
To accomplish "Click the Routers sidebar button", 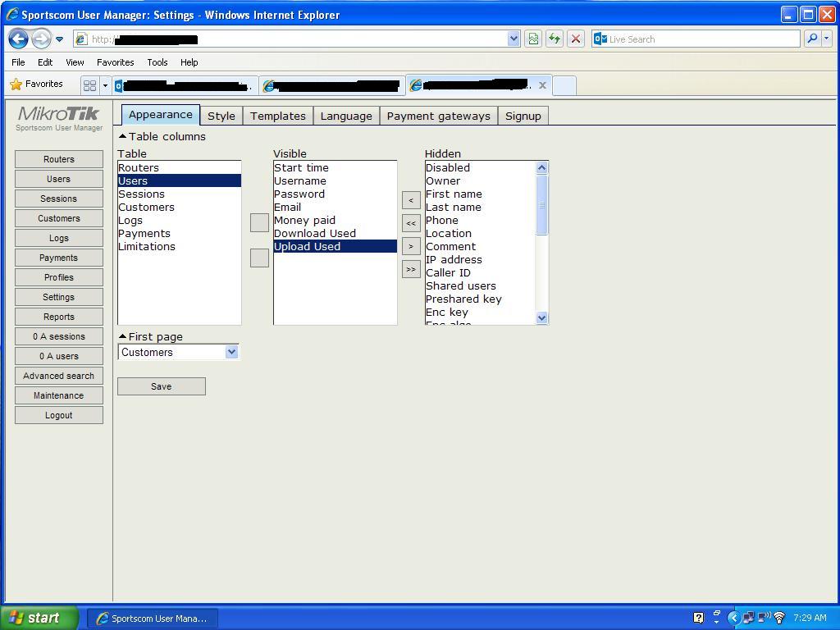I will tap(59, 159).
